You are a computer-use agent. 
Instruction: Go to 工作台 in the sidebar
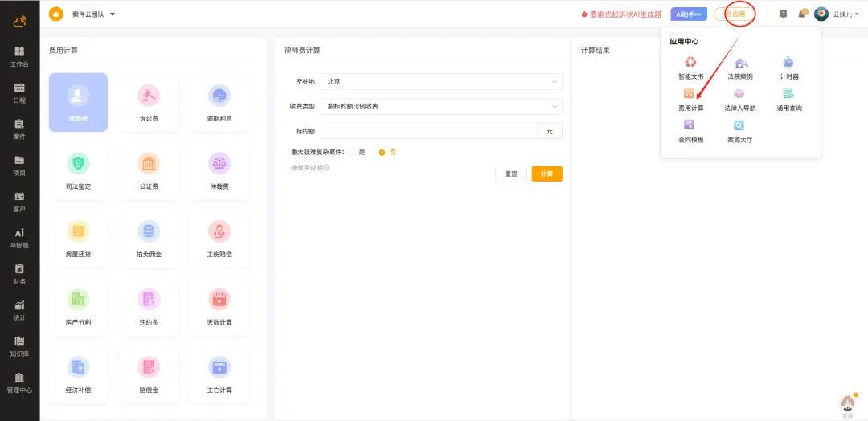[19, 55]
